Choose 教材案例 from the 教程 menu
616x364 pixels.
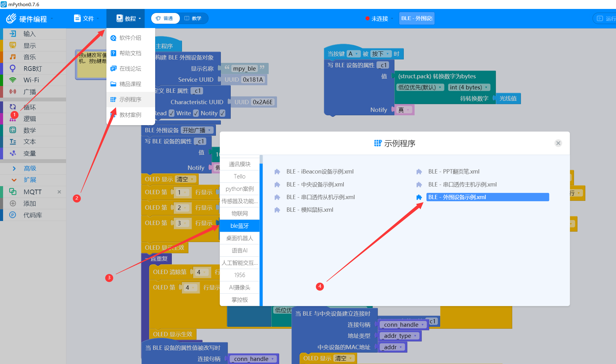130,115
